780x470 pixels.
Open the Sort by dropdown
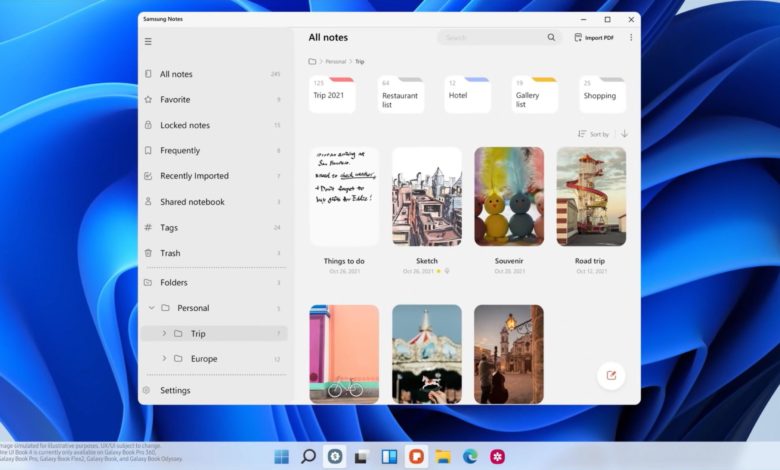593,134
